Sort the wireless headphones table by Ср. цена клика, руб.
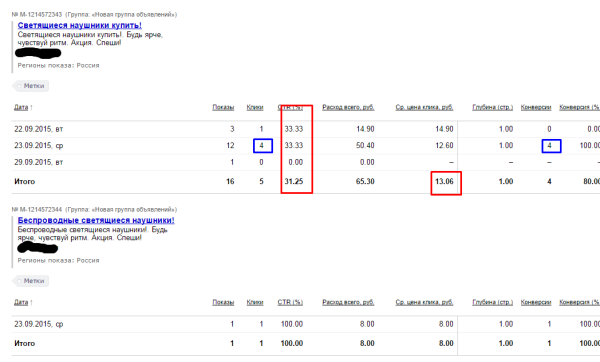 coord(424,302)
